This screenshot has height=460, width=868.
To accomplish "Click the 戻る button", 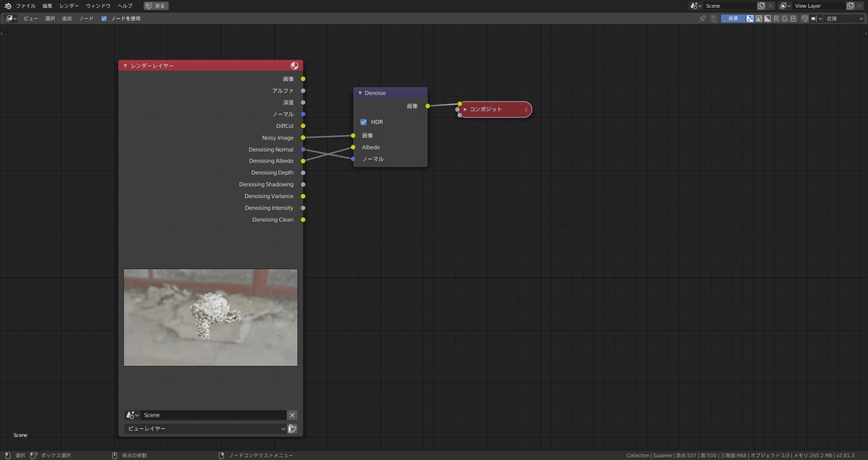I will pyautogui.click(x=156, y=5).
